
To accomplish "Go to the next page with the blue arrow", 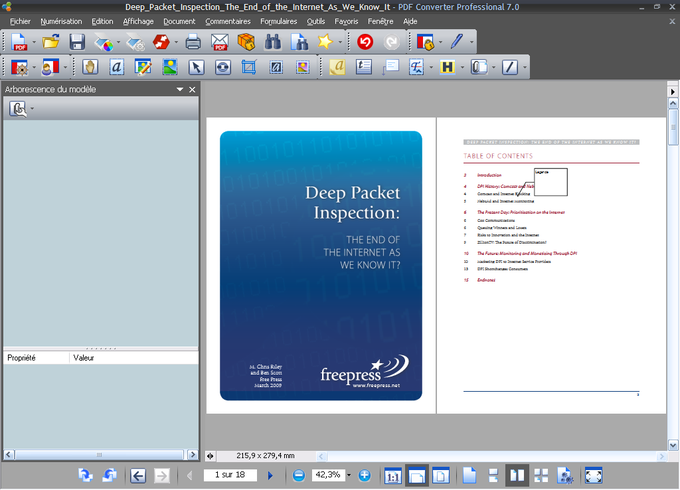I will point(270,476).
